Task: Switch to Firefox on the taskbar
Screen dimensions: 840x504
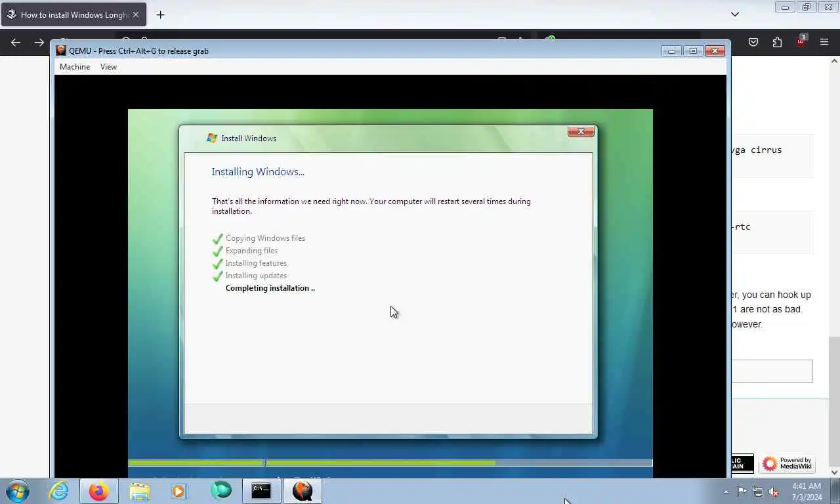Action: pyautogui.click(x=99, y=491)
